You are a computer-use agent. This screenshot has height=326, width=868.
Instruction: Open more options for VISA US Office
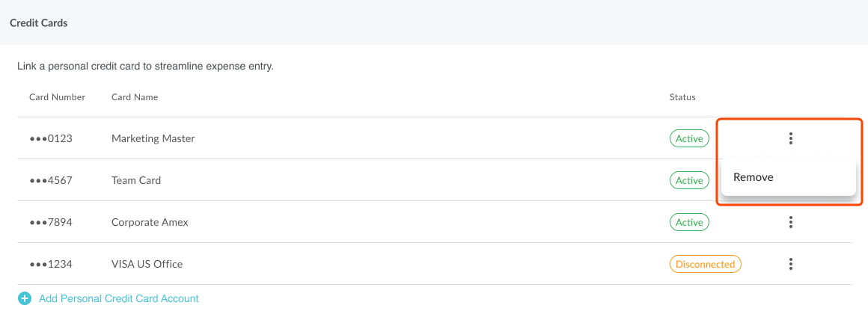[790, 264]
